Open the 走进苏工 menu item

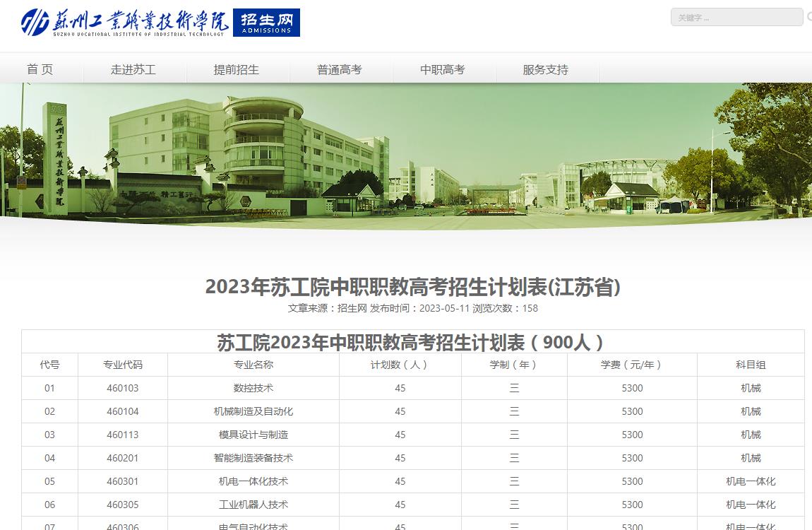tap(133, 69)
